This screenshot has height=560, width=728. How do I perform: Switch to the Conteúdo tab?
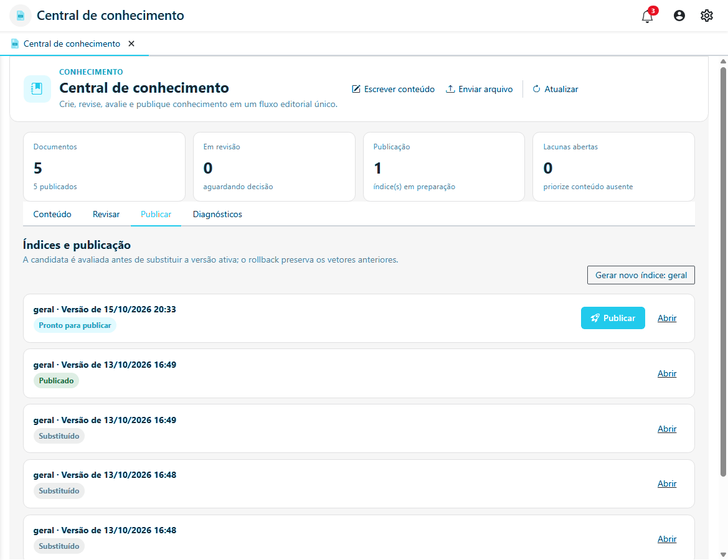(52, 214)
